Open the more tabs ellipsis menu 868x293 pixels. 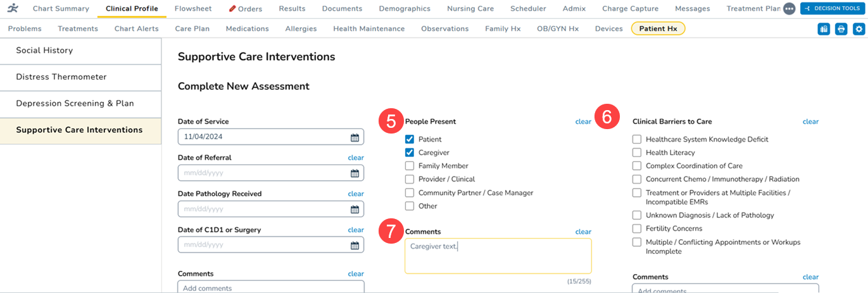pos(789,9)
